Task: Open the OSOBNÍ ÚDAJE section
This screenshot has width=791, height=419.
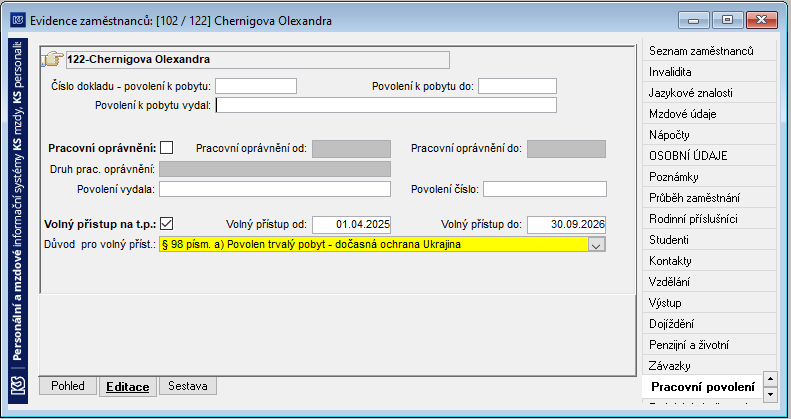Action: (x=709, y=156)
